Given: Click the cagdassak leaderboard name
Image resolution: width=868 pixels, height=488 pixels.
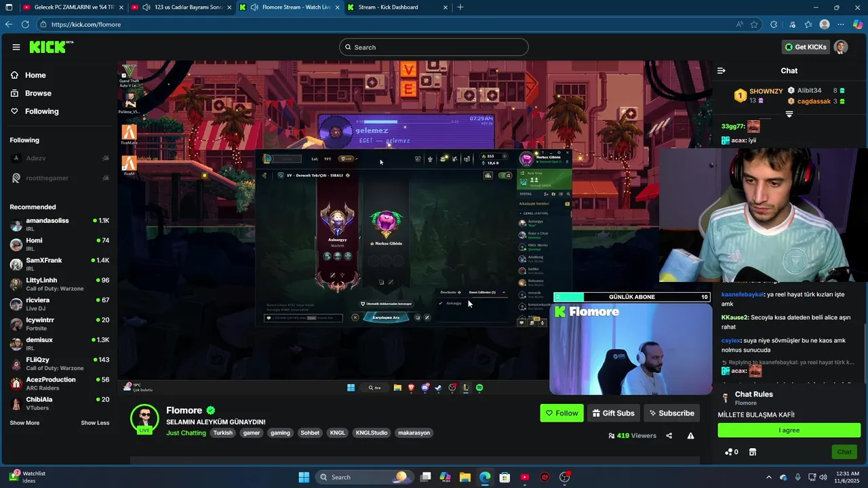Looking at the screenshot, I should pos(814,101).
